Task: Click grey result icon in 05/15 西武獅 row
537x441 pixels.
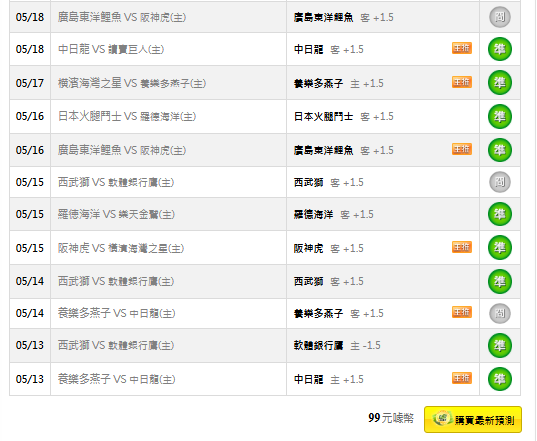Action: coord(500,182)
